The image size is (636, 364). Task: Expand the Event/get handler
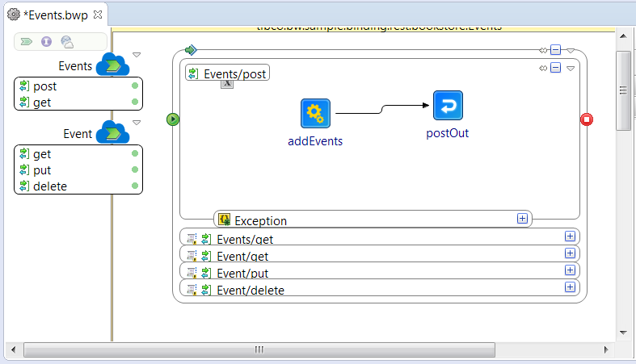point(570,253)
